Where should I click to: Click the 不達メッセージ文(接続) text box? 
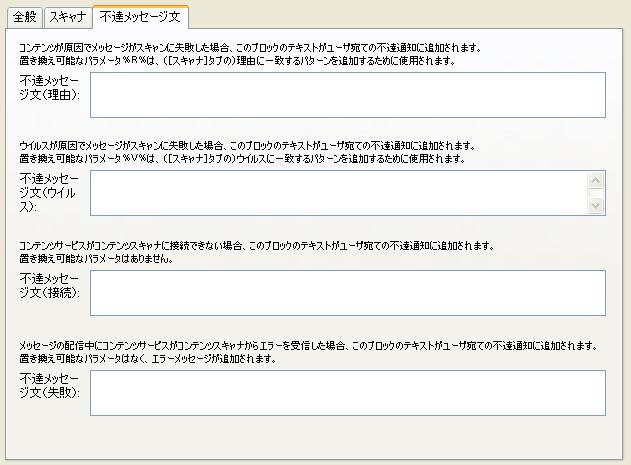point(348,293)
